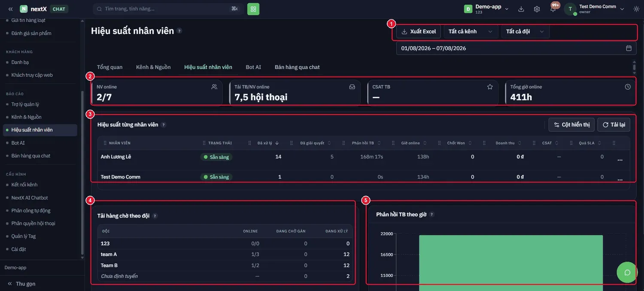Sort the table by the Đã giải quyết column
The height and width of the screenshot is (291, 644).
click(315, 143)
